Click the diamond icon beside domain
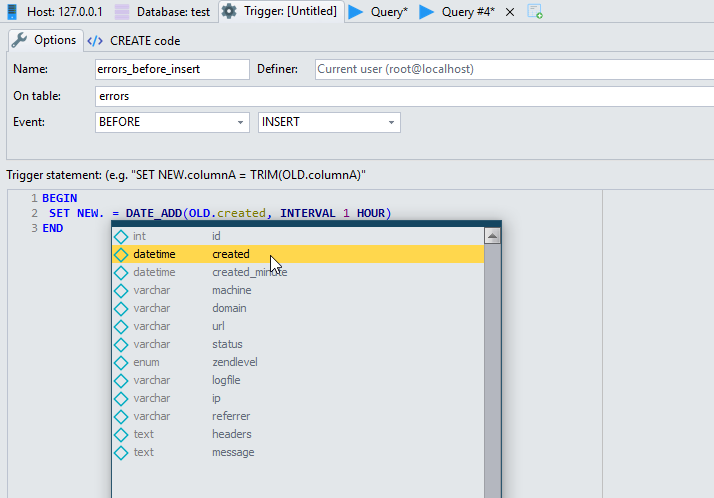The image size is (714, 498). tap(121, 308)
